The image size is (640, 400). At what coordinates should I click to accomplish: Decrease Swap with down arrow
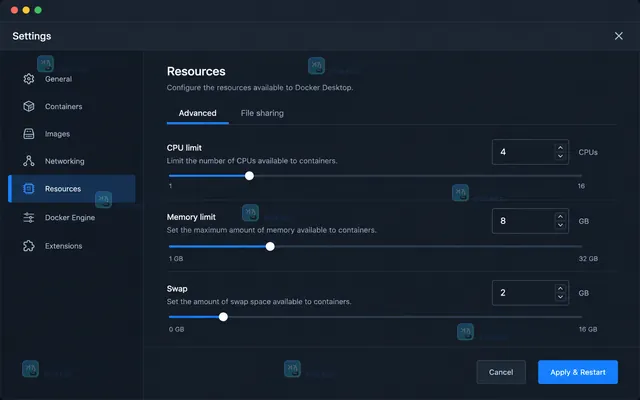pos(560,297)
